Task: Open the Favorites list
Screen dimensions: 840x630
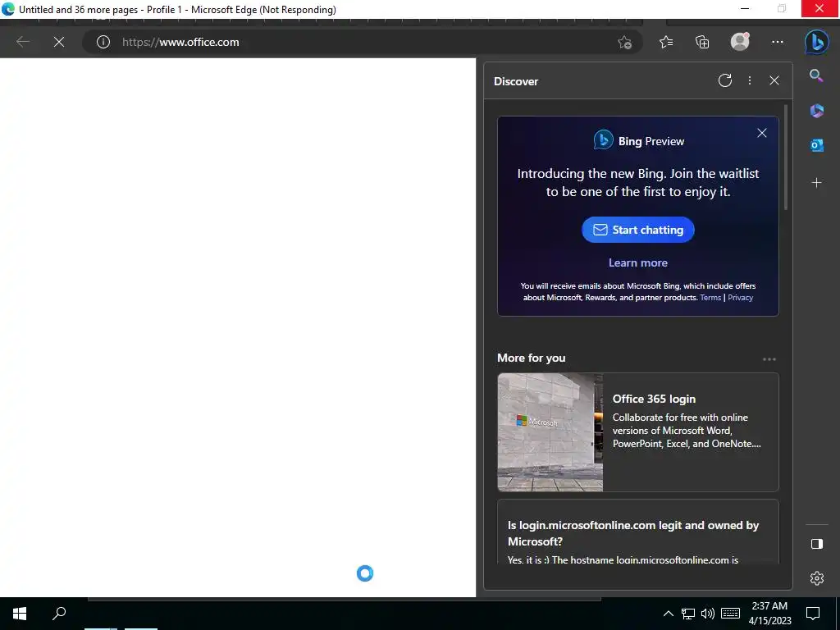Action: (666, 42)
